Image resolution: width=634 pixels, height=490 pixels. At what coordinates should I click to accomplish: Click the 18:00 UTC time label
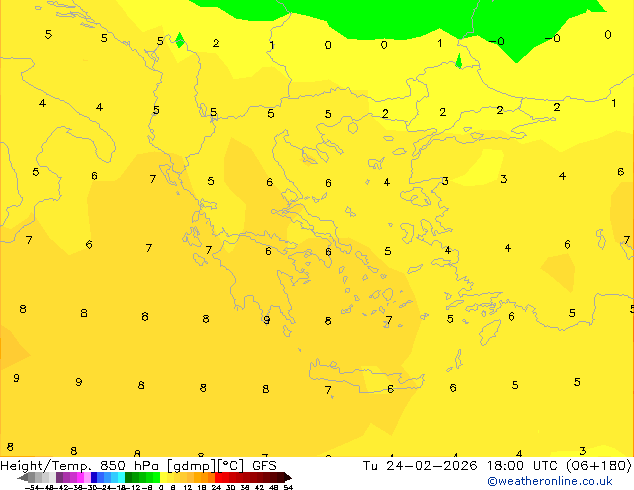point(524,466)
